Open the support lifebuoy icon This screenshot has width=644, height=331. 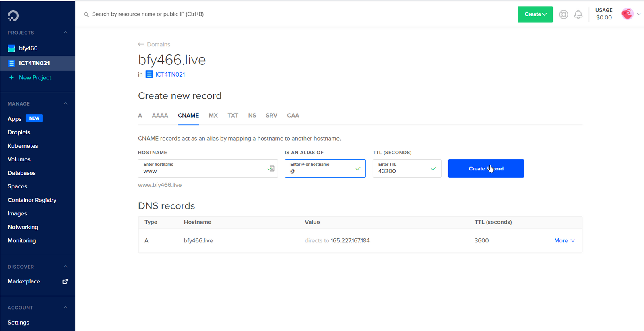pos(563,14)
